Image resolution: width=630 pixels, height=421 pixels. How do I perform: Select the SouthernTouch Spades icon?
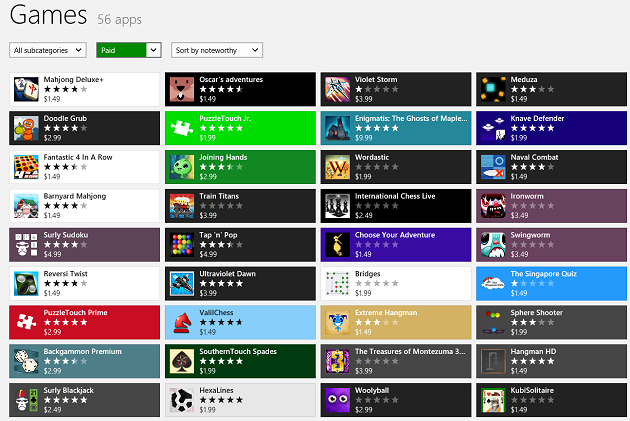[182, 361]
